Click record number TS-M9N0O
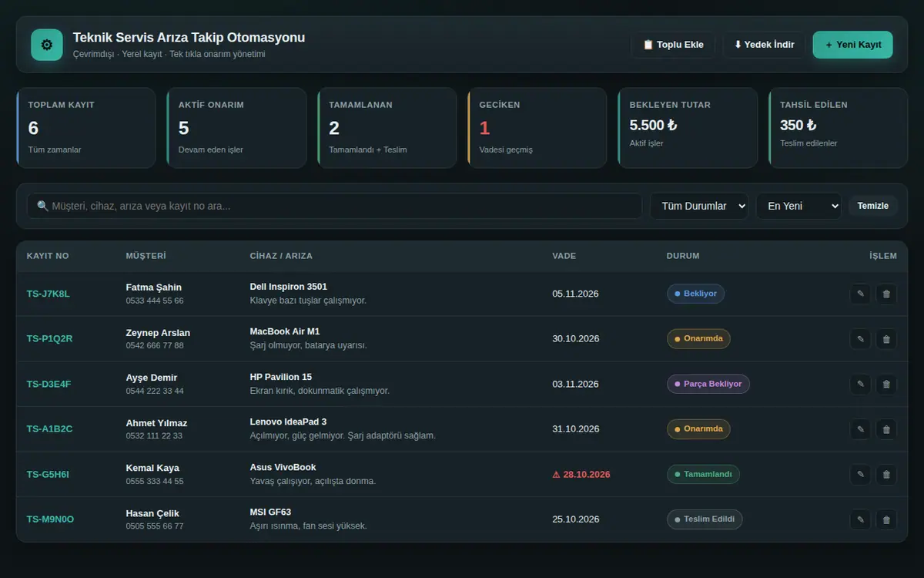 click(x=51, y=519)
